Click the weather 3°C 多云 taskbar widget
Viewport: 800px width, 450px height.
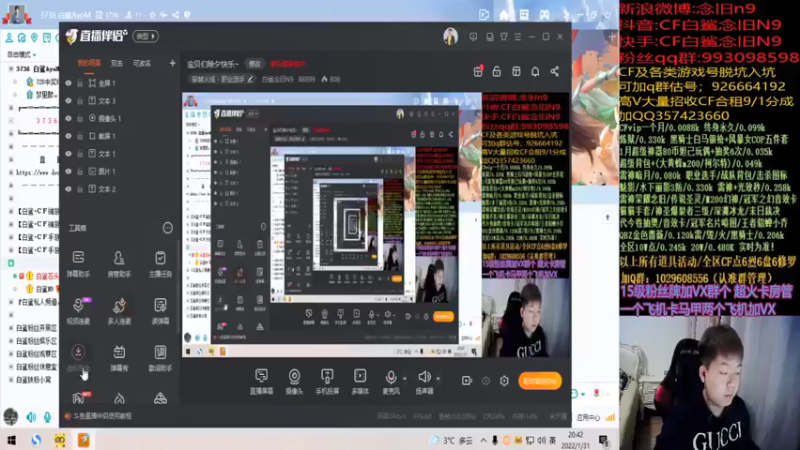453,440
